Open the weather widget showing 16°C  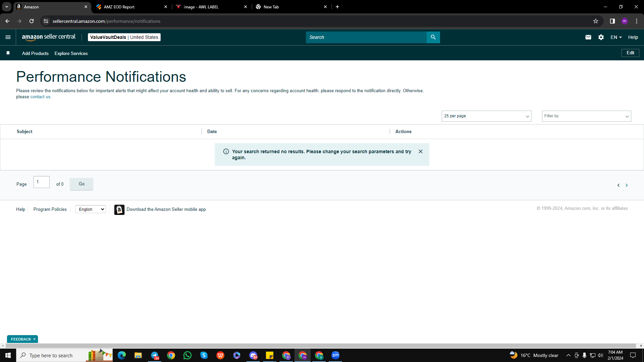pyautogui.click(x=534, y=355)
